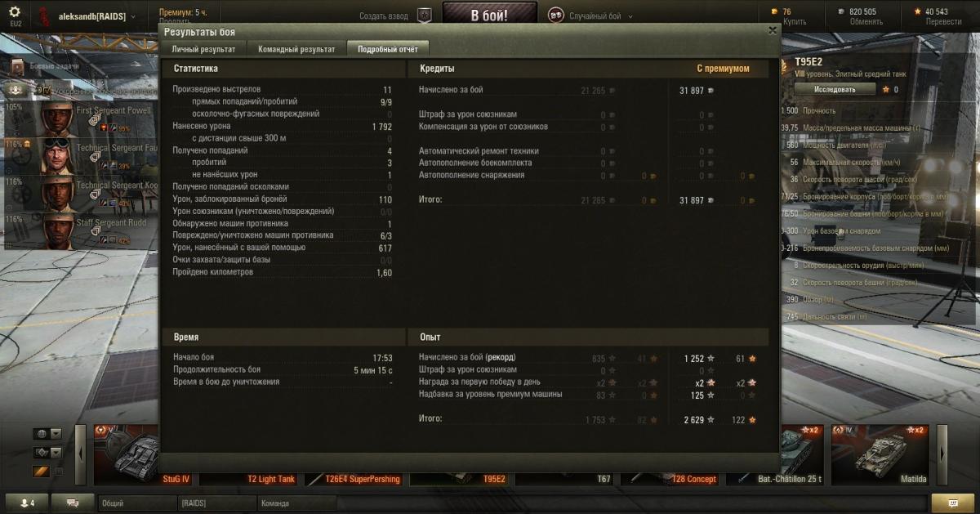980x514 pixels.
Task: Tick the small checkbox beside the orange filter
Action: 57,472
